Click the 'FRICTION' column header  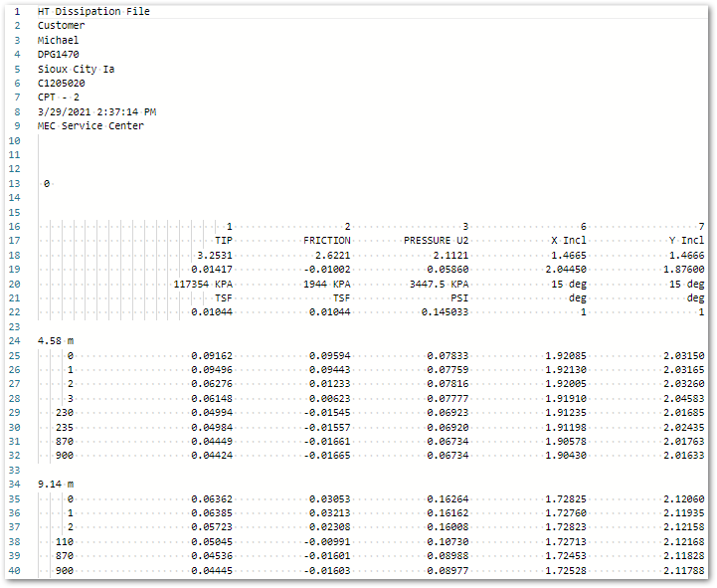pyautogui.click(x=327, y=241)
